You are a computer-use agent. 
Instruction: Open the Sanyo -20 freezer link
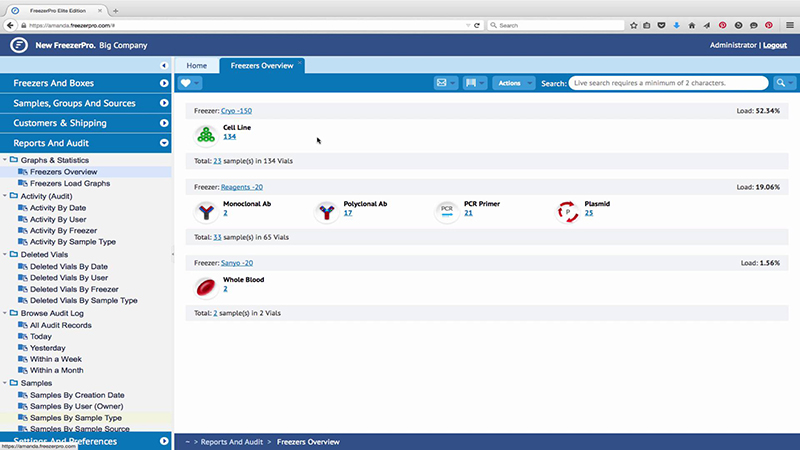tap(237, 263)
